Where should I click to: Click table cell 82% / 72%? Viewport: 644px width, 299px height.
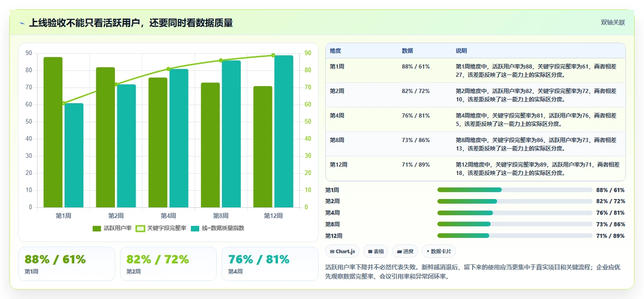[416, 91]
